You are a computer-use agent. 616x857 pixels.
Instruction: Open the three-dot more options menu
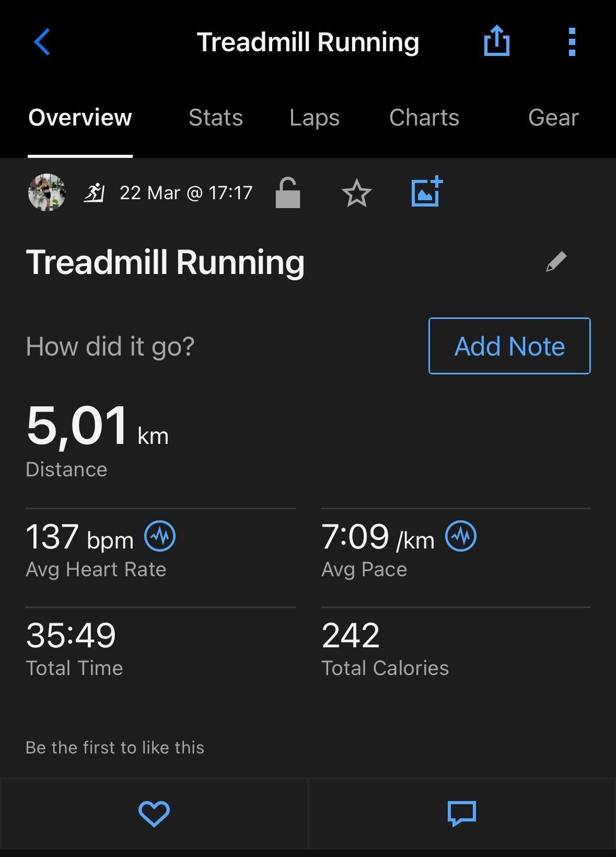click(572, 42)
